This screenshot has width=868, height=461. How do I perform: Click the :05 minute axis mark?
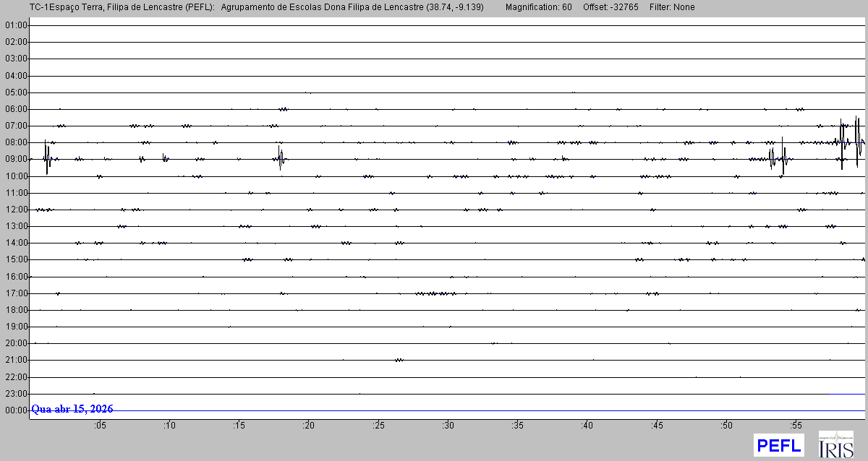tap(100, 425)
